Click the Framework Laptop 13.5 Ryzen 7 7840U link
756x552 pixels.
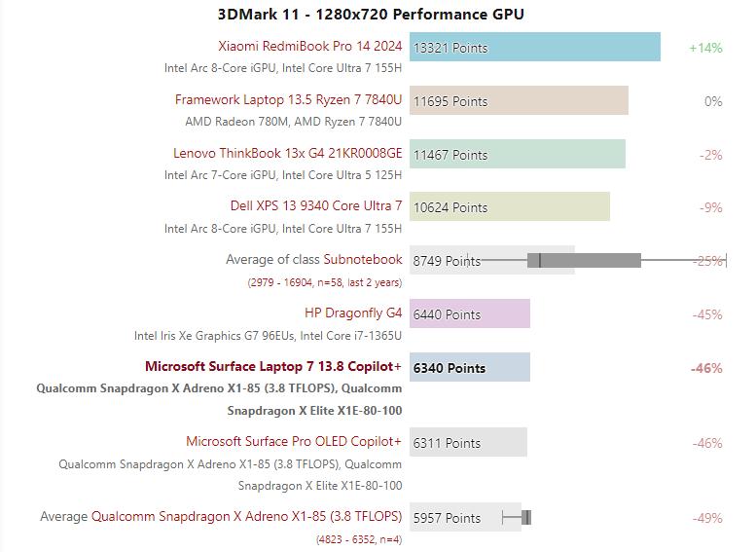(288, 99)
